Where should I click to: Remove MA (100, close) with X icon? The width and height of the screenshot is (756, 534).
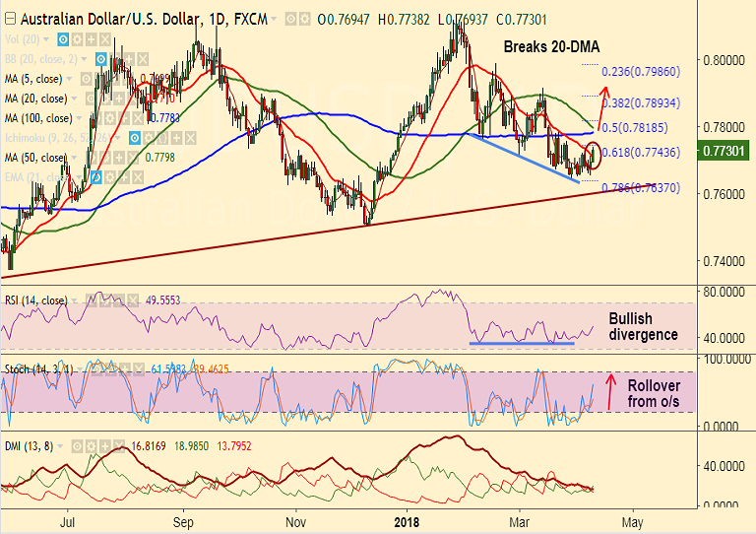(138, 118)
